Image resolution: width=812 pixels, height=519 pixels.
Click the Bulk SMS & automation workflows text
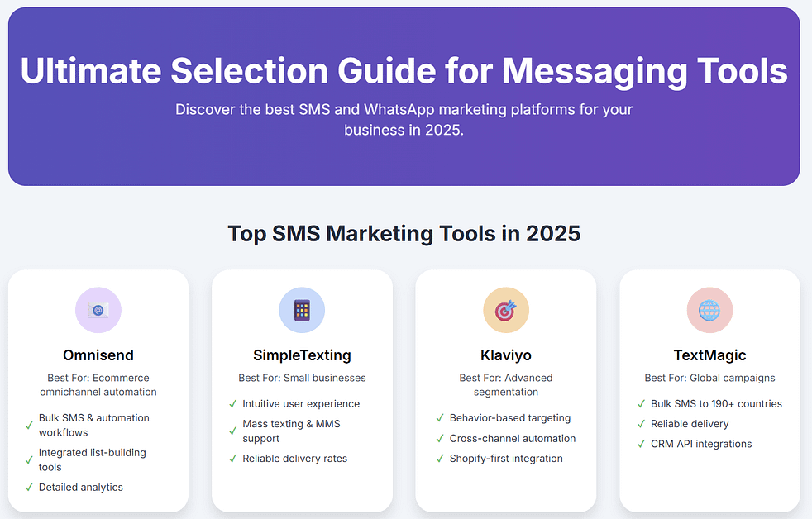93,425
